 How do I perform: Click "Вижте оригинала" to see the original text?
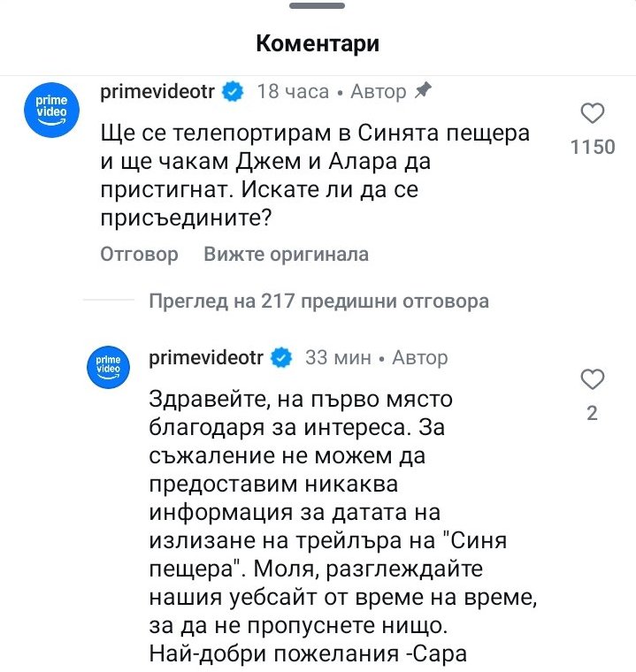tap(286, 255)
